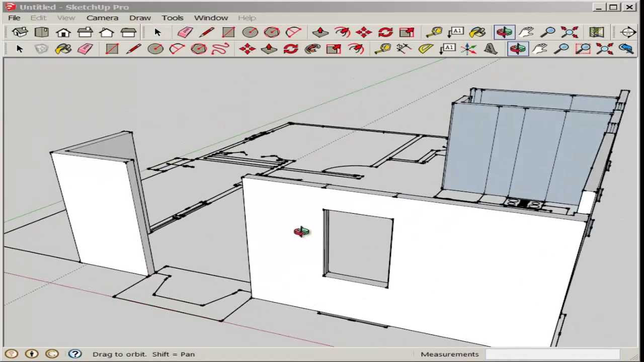This screenshot has width=644, height=362.
Task: Select the Left view icon
Action: [x=128, y=32]
